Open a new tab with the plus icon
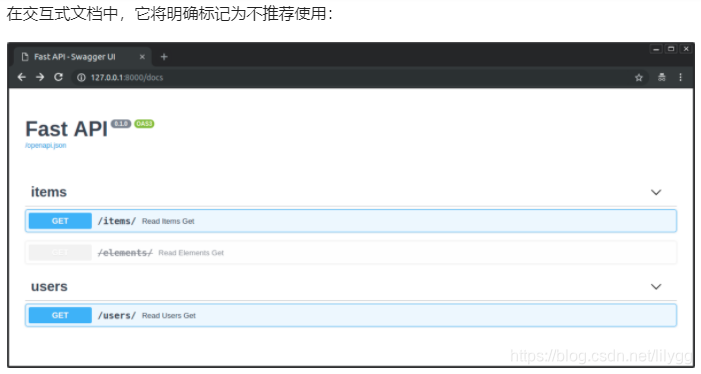Viewport: 701px width, 374px height. click(x=164, y=57)
